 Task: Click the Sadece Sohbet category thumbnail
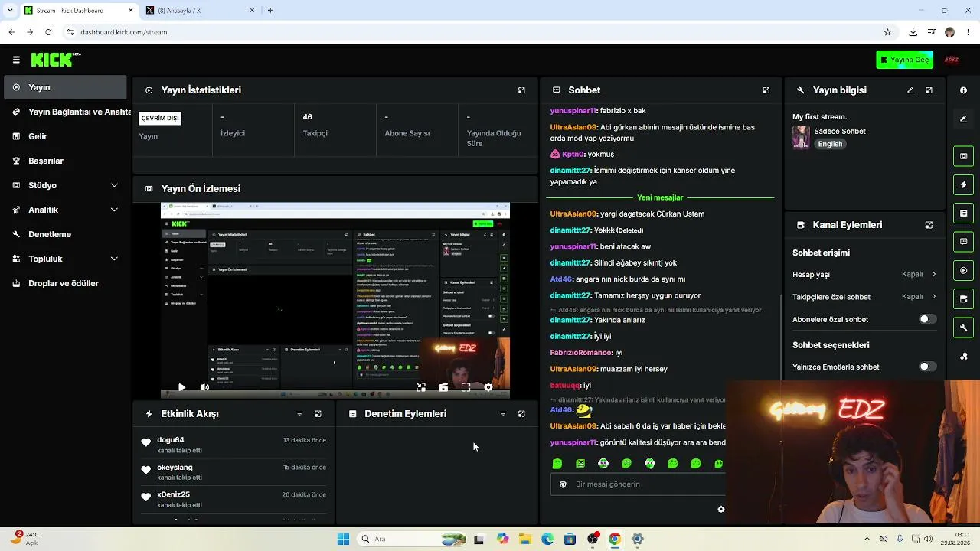(x=801, y=137)
